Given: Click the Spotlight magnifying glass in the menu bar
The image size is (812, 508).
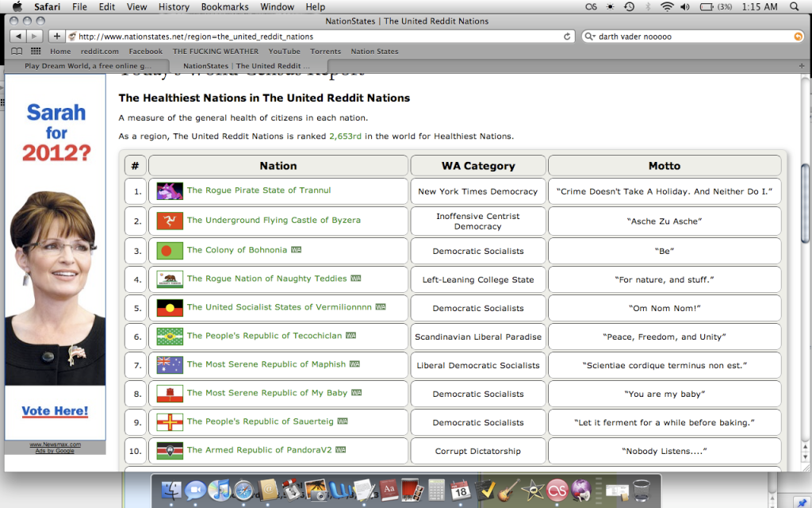Looking at the screenshot, I should (x=795, y=7).
